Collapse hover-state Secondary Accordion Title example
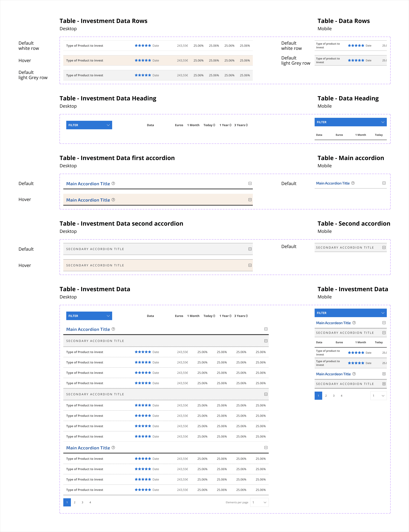The image size is (409, 532). [250, 265]
